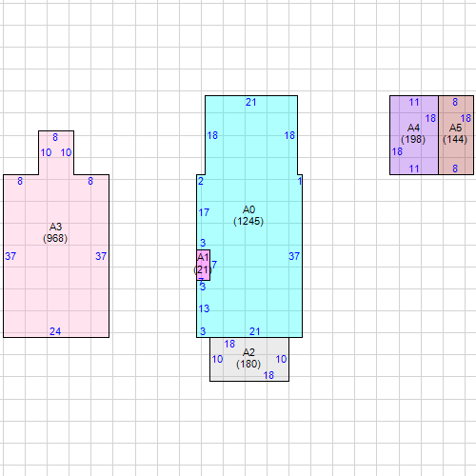Viewport: 476px width, 476px height.
Task: Select the A4 (198) area label
Action: click(x=413, y=133)
